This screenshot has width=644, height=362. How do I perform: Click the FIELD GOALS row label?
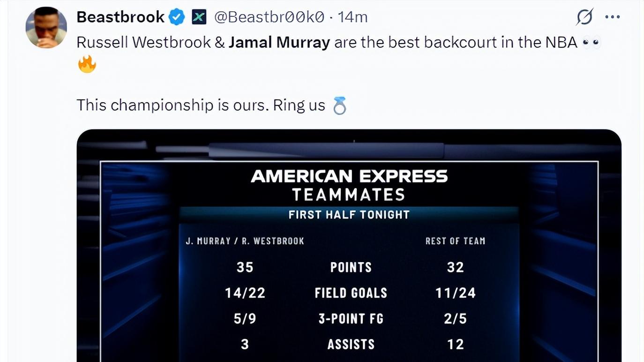pos(351,293)
